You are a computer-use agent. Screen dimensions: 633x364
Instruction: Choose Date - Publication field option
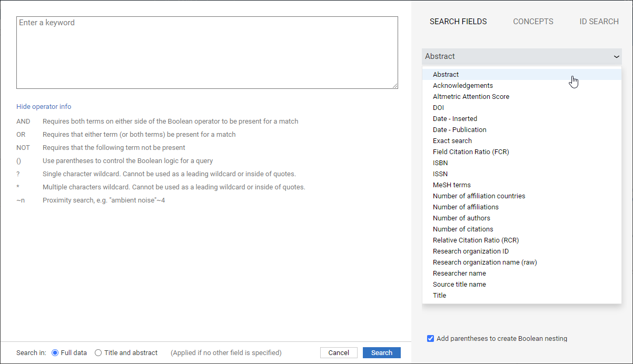(459, 130)
